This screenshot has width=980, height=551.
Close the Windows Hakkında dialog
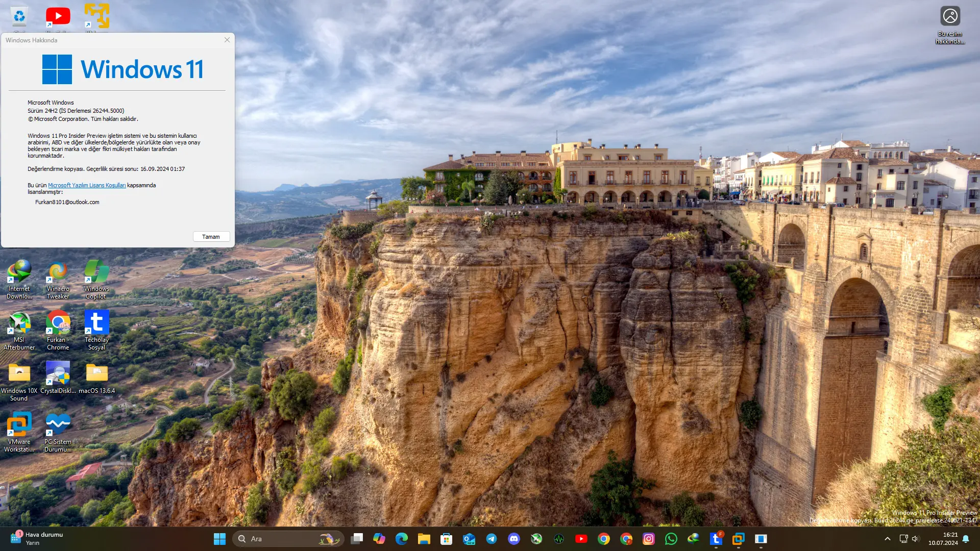coord(227,40)
